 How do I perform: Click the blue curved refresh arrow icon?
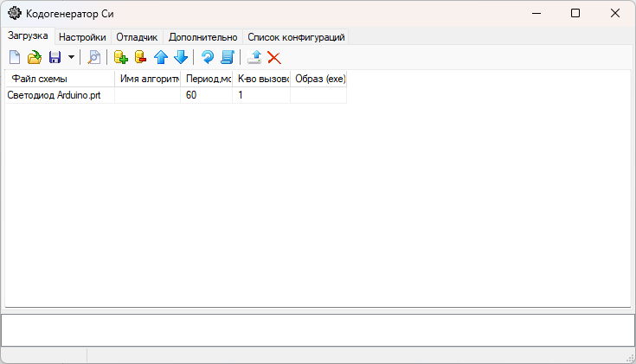point(208,58)
